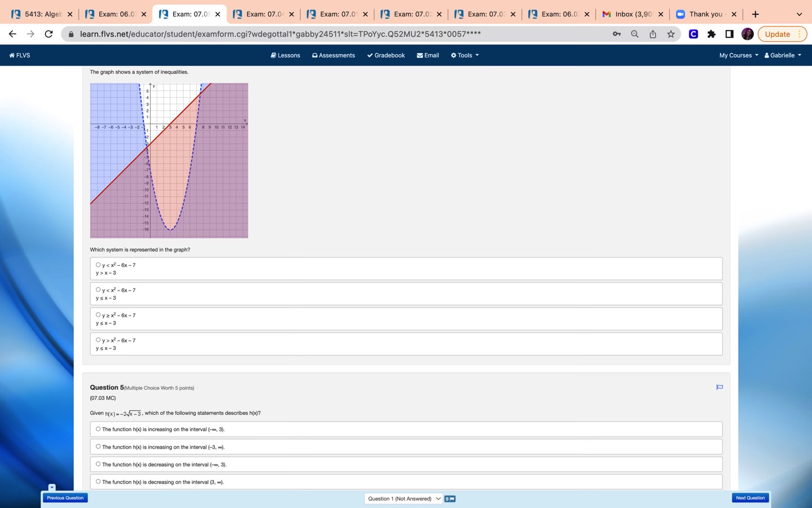812x508 pixels.
Task: Select answer y ≥ x² − 6x − 7, y ≤ x − 3
Action: [98, 315]
